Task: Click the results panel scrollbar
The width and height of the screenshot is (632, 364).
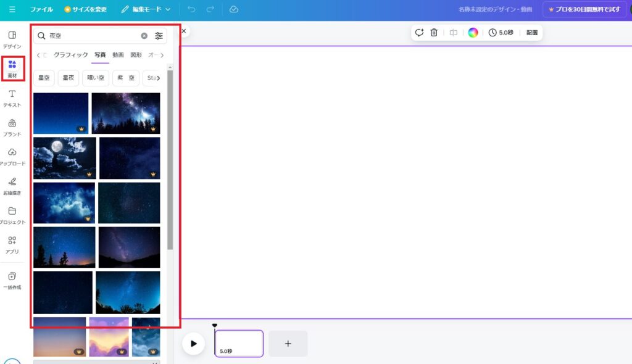Action: [x=170, y=160]
